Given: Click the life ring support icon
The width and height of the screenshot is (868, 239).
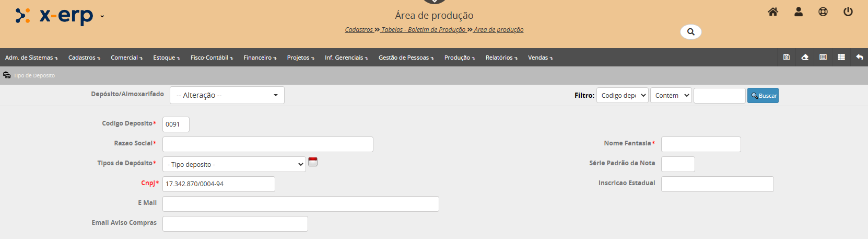Looking at the screenshot, I should [823, 12].
